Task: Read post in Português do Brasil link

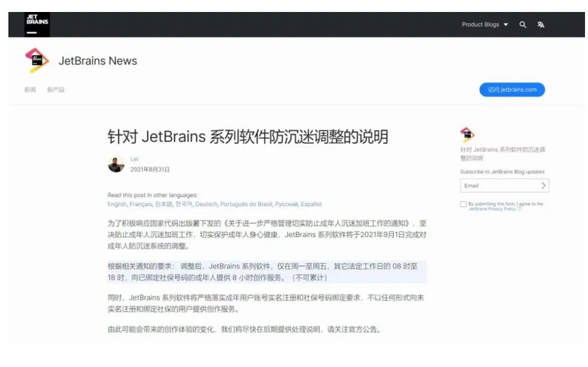Action: [x=246, y=204]
